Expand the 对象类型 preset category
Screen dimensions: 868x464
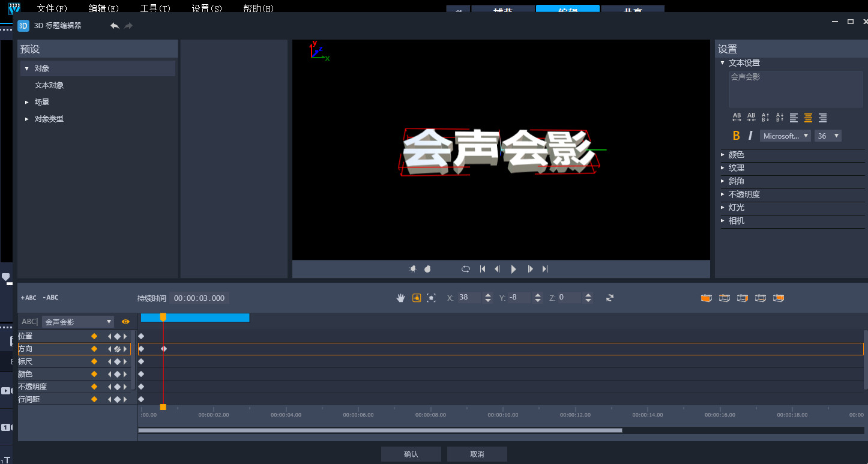[26, 119]
